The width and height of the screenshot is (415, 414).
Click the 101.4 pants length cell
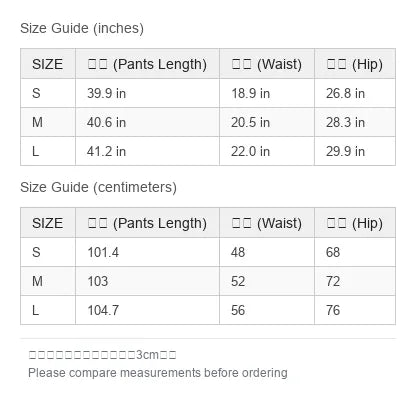click(147, 252)
